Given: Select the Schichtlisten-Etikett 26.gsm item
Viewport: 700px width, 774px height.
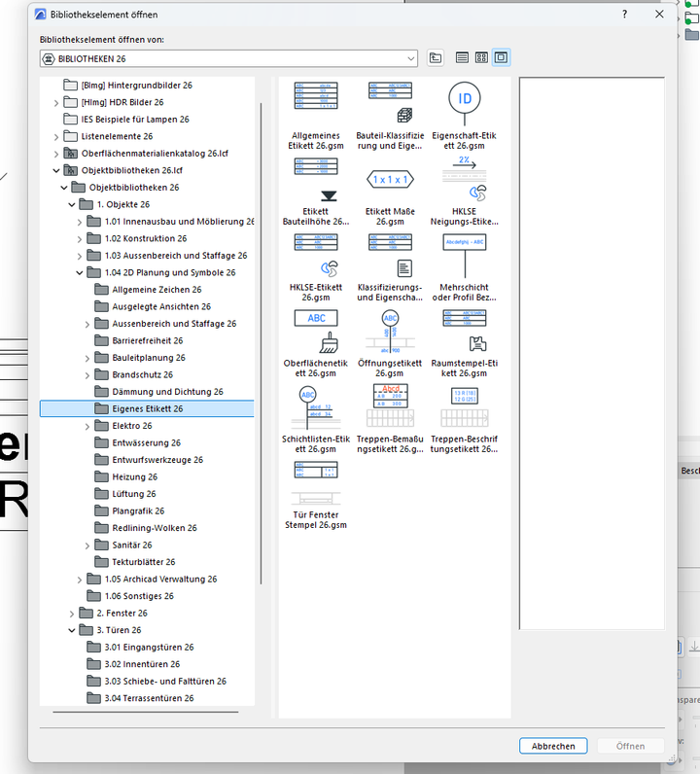Looking at the screenshot, I should [x=316, y=420].
